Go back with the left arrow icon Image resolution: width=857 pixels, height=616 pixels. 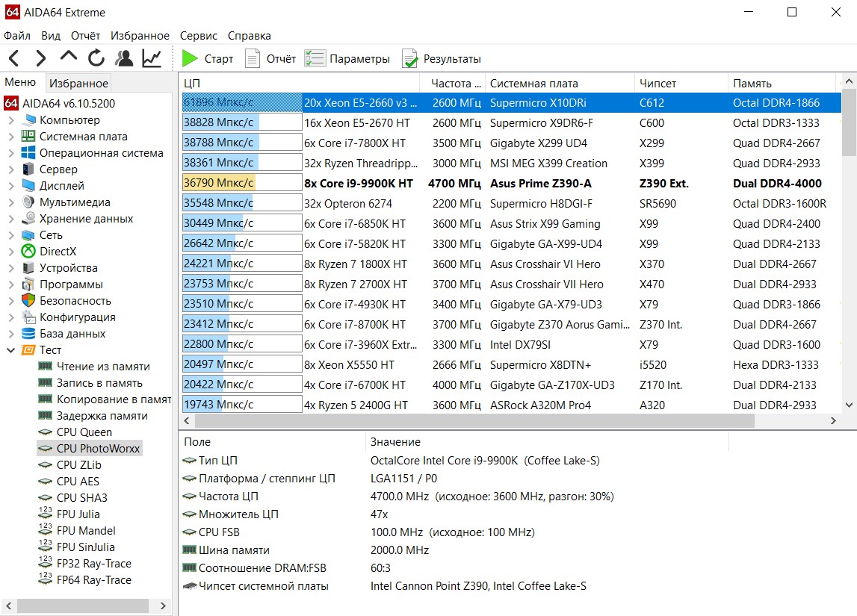pyautogui.click(x=14, y=58)
